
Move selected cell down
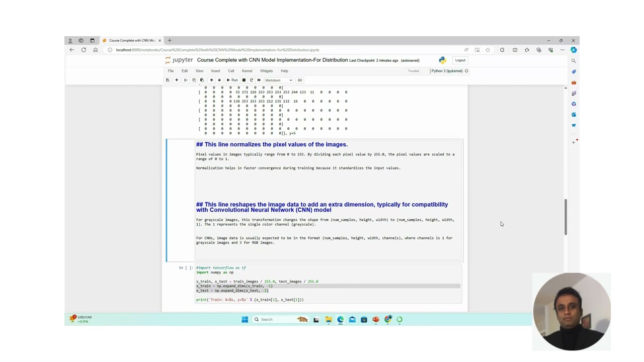219,80
